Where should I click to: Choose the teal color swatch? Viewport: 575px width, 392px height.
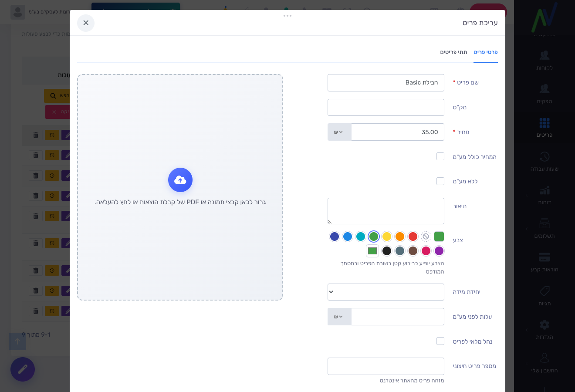pyautogui.click(x=361, y=237)
